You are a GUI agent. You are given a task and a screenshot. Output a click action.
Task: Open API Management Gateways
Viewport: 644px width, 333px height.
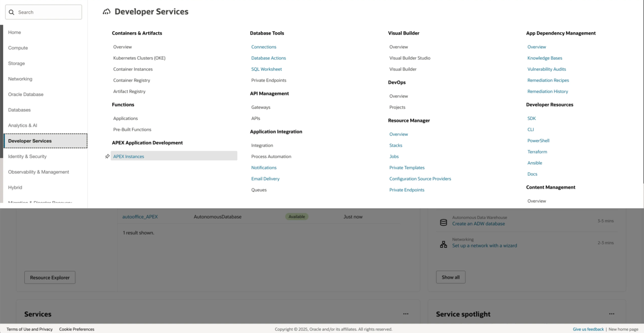click(261, 107)
